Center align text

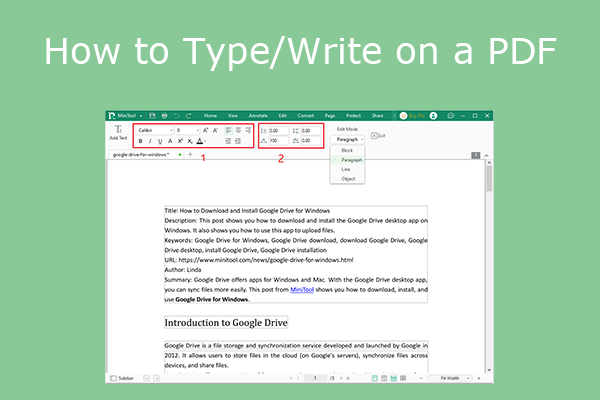(x=238, y=131)
